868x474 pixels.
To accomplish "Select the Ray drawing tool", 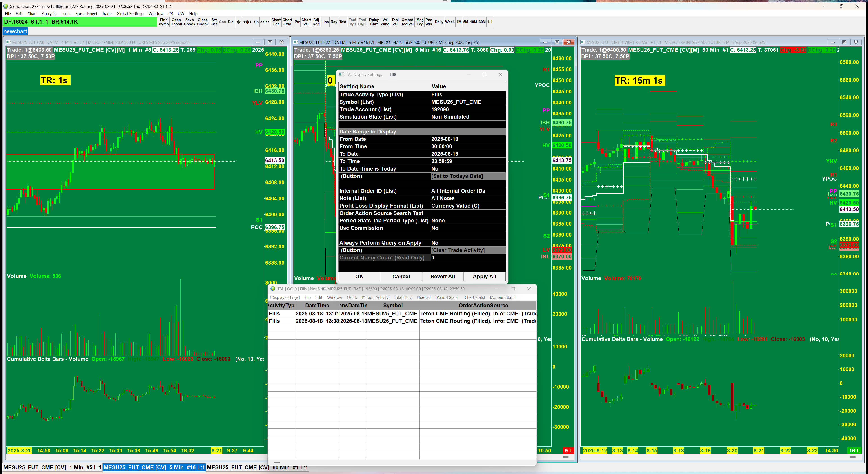I will (334, 22).
